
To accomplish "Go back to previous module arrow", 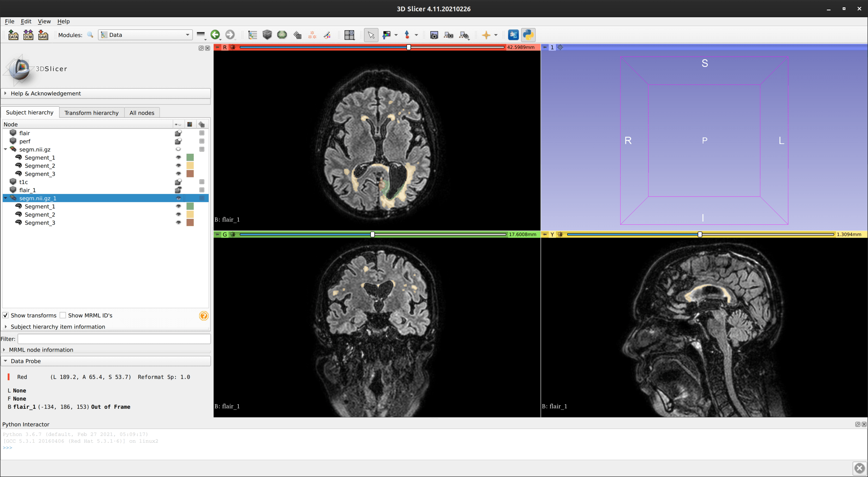I will click(215, 35).
